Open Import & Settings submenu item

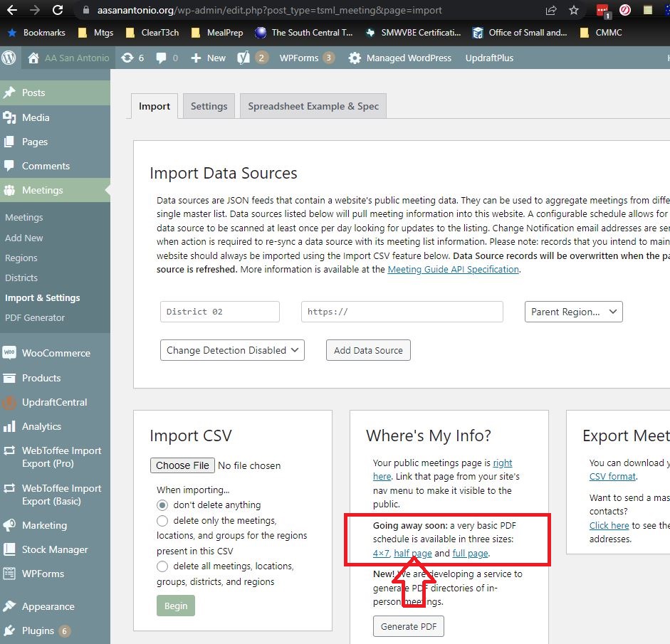click(x=42, y=297)
